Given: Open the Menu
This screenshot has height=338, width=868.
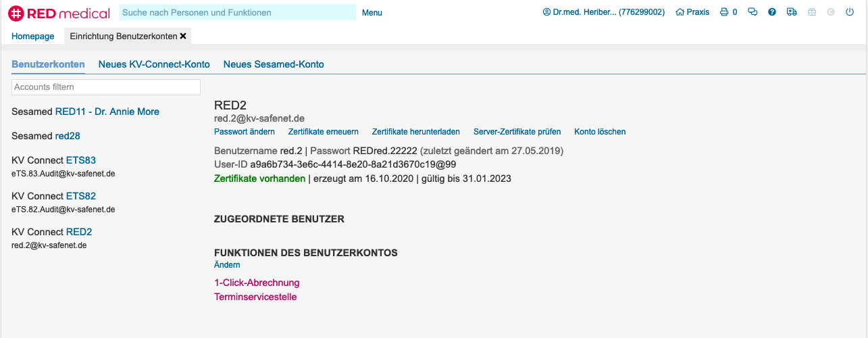Looking at the screenshot, I should tap(372, 13).
